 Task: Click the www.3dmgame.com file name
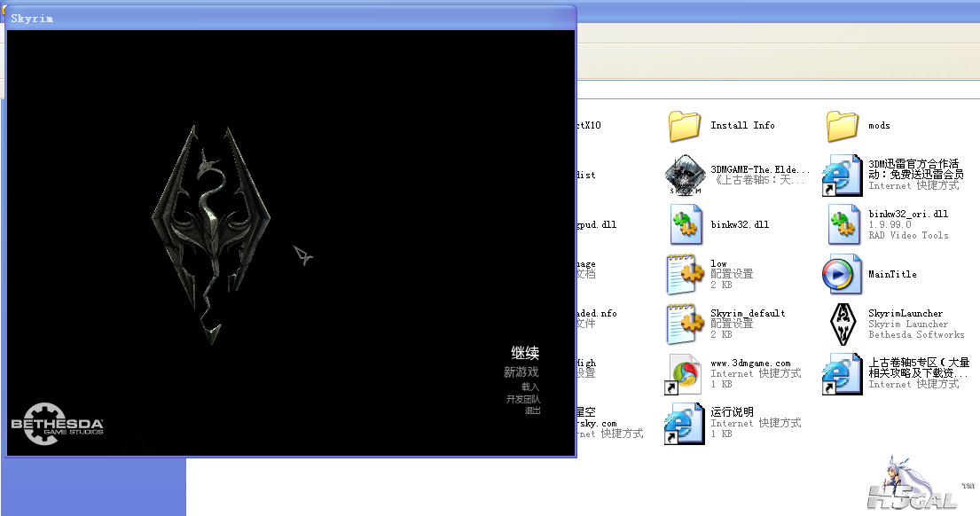pos(750,363)
